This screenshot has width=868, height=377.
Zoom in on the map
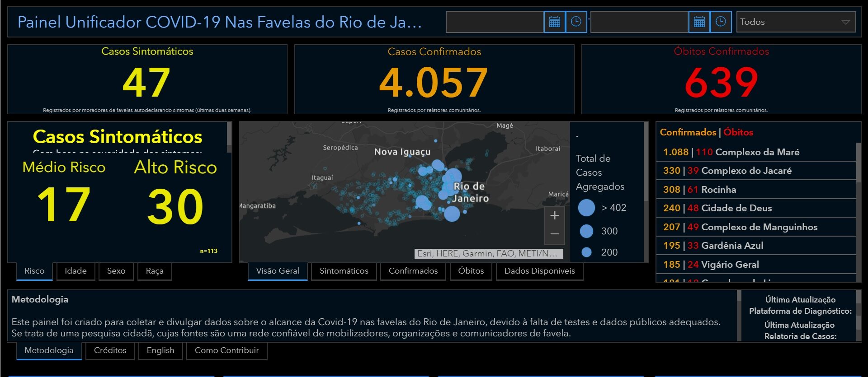[x=555, y=216]
